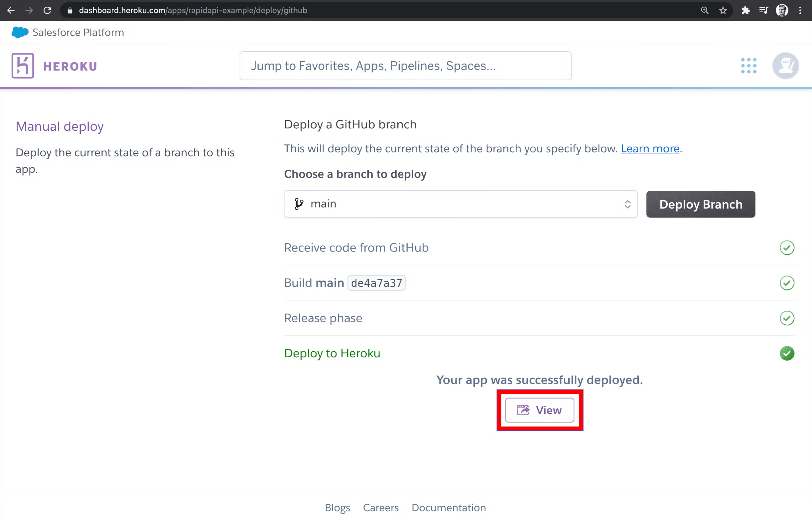Screen dimensions: 812x523
Task: Open the Chrome three-dot menu
Action: 800,10
